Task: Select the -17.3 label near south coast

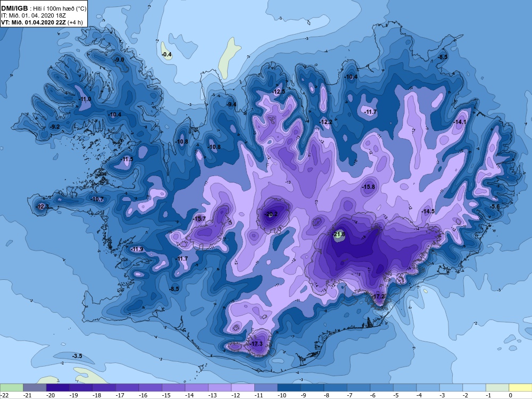Action: pos(256,344)
